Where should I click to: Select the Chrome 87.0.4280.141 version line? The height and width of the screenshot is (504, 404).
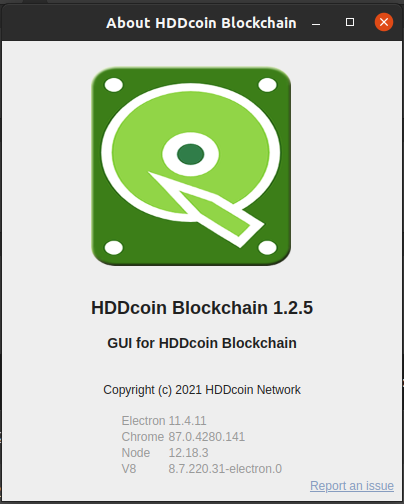coord(183,437)
